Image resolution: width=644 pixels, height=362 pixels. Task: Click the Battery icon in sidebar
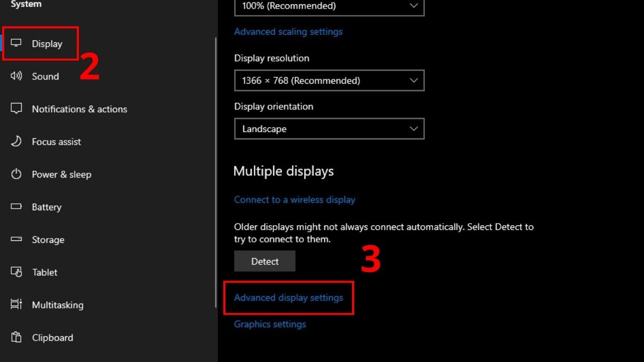pyautogui.click(x=17, y=207)
